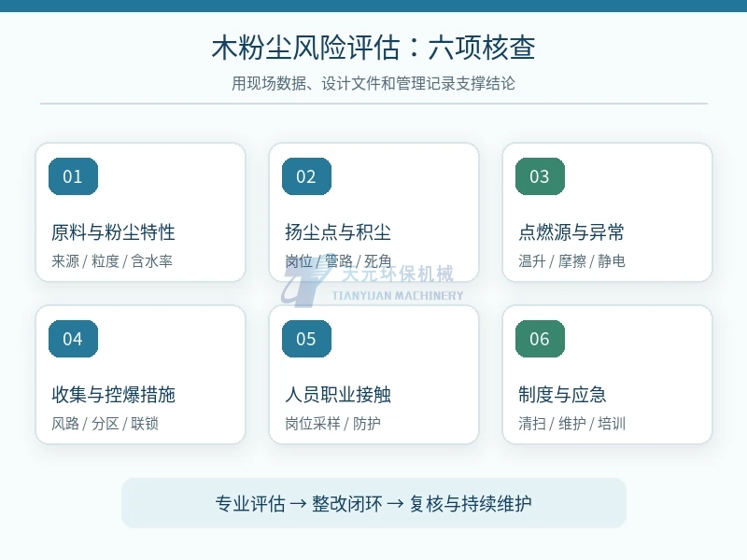Click the main title 木粉尘风险评估：六项核查

(x=373, y=48)
